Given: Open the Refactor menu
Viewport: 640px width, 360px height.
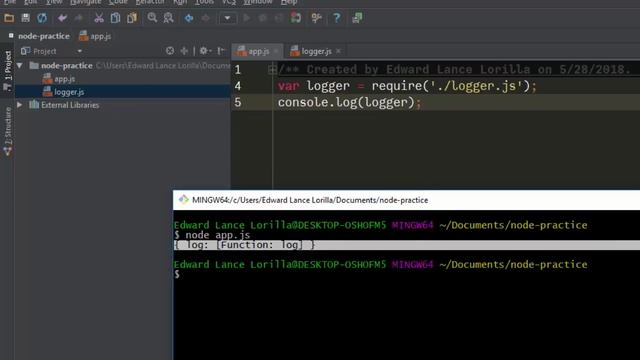Looking at the screenshot, I should (150, 2).
